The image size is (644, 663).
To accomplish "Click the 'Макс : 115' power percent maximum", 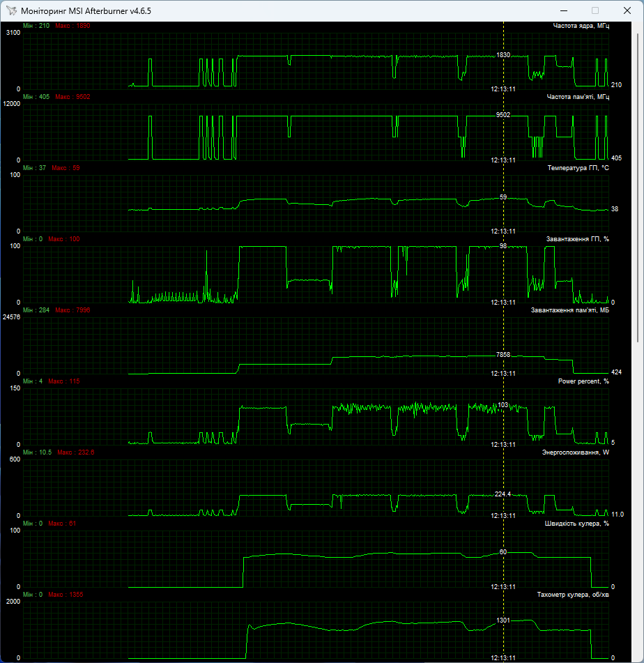I will click(64, 381).
